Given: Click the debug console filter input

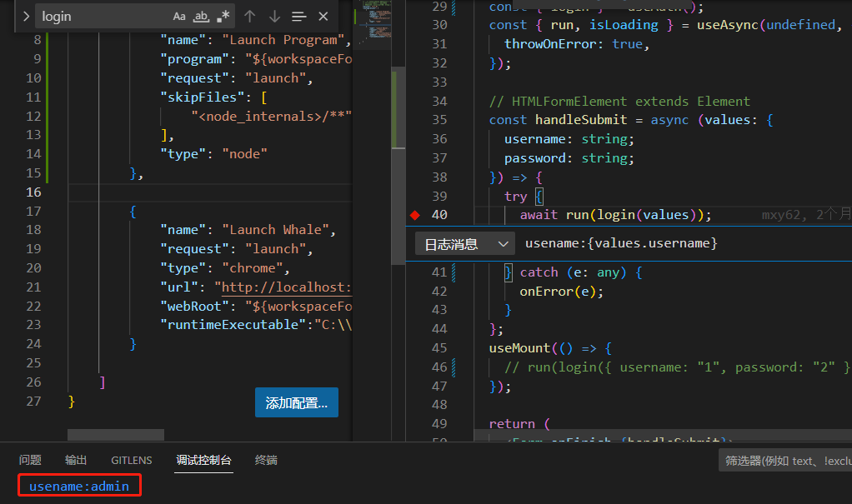Looking at the screenshot, I should click(x=785, y=461).
